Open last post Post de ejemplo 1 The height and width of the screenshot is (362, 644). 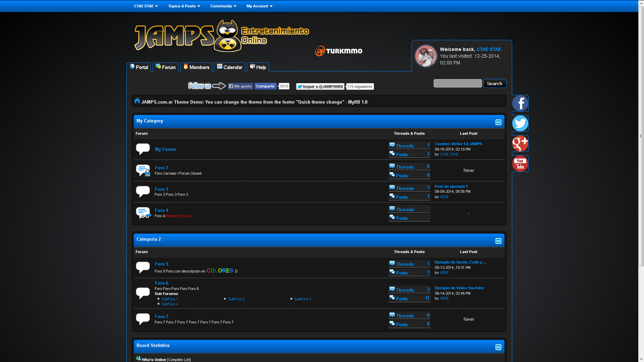click(451, 186)
